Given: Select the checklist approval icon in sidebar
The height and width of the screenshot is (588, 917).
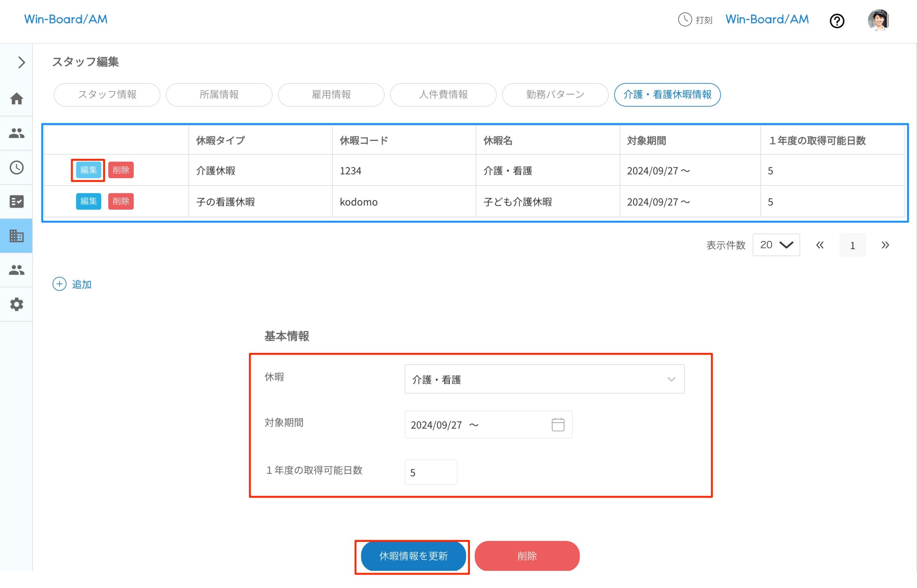Looking at the screenshot, I should 16,201.
